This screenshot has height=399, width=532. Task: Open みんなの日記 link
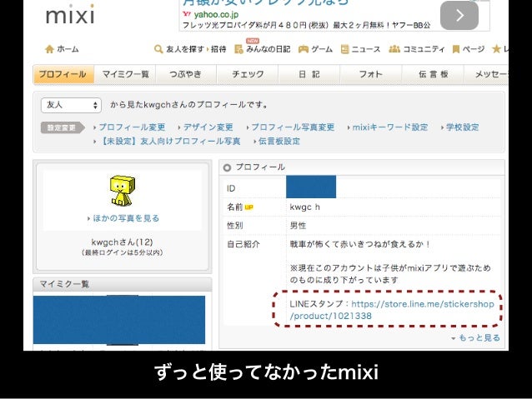coord(268,49)
